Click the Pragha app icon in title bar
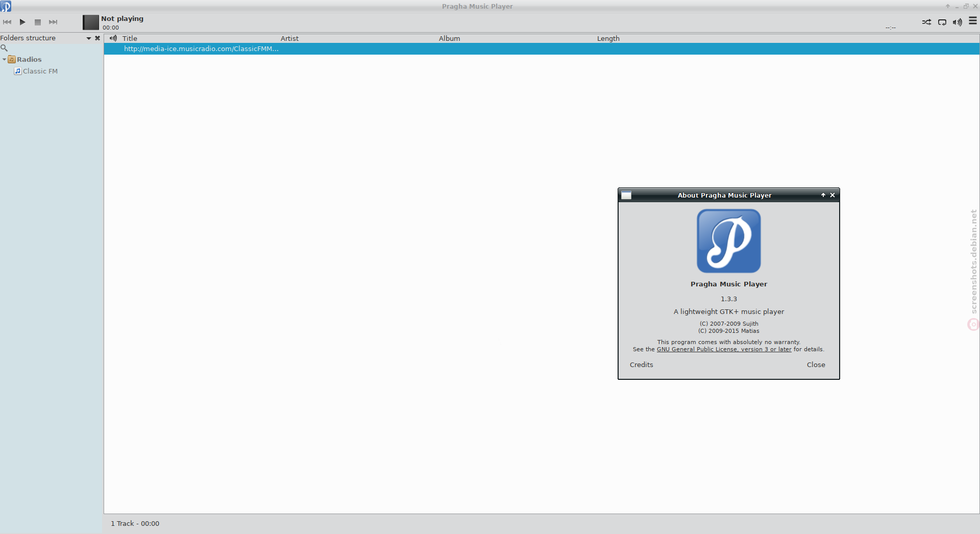Screen dimensions: 980x534 6,6
